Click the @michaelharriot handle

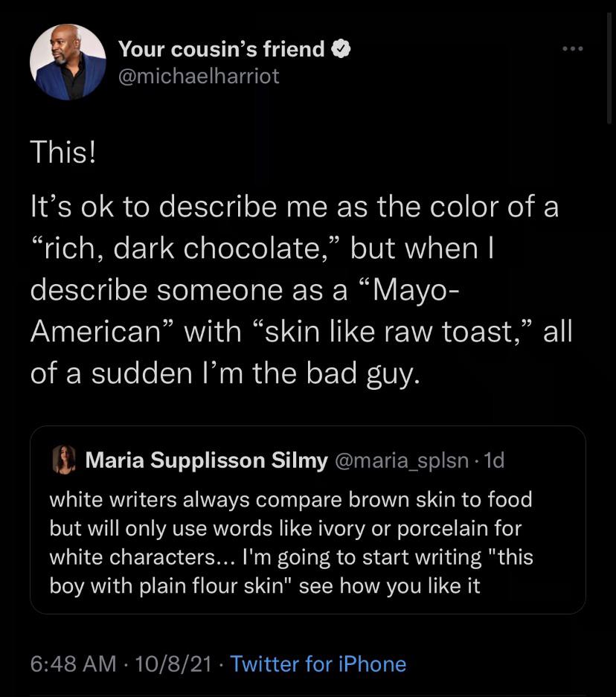tap(199, 76)
